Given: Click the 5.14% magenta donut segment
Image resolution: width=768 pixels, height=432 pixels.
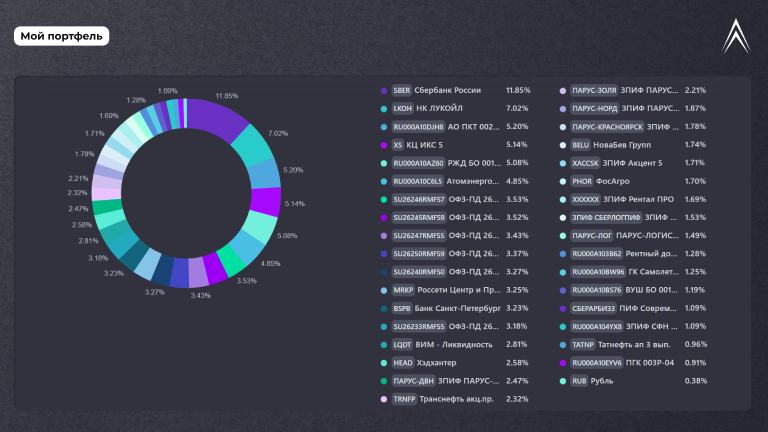Looking at the screenshot, I should pyautogui.click(x=266, y=202).
